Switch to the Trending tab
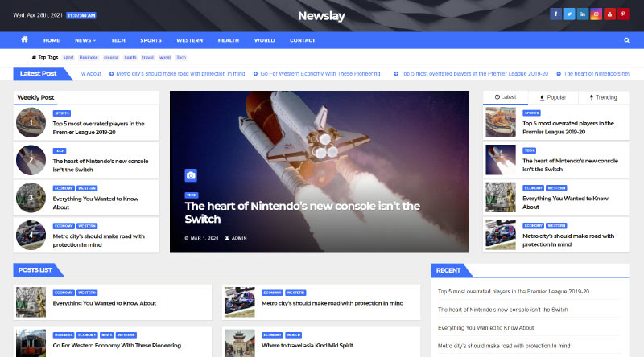This screenshot has height=357, width=644. tap(603, 97)
